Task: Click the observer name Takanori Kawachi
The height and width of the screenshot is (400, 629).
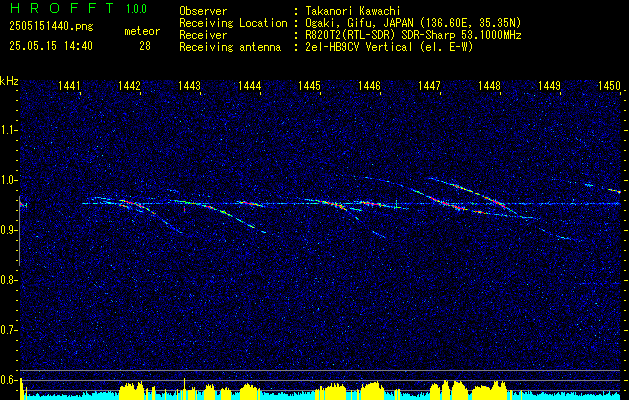Action: 352,11
